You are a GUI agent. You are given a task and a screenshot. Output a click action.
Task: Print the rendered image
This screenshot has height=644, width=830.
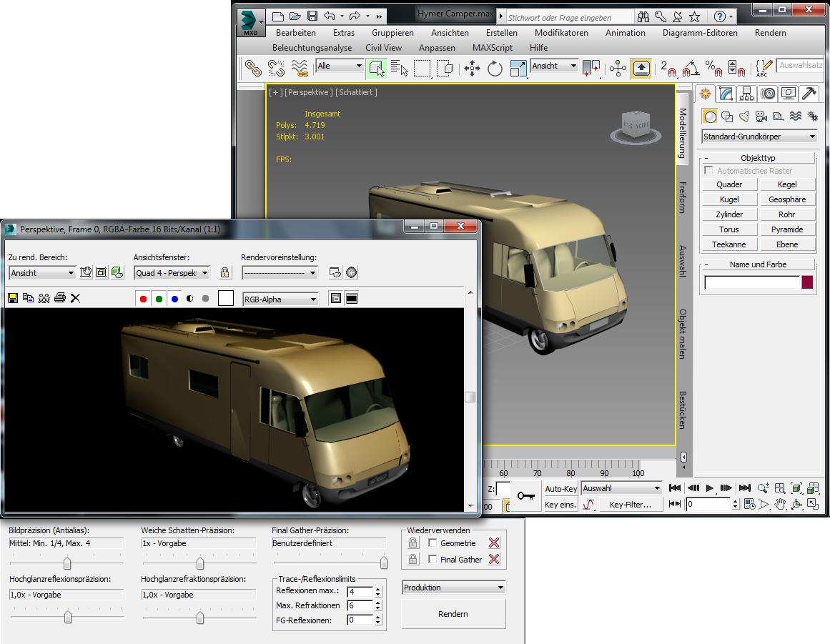point(60,298)
